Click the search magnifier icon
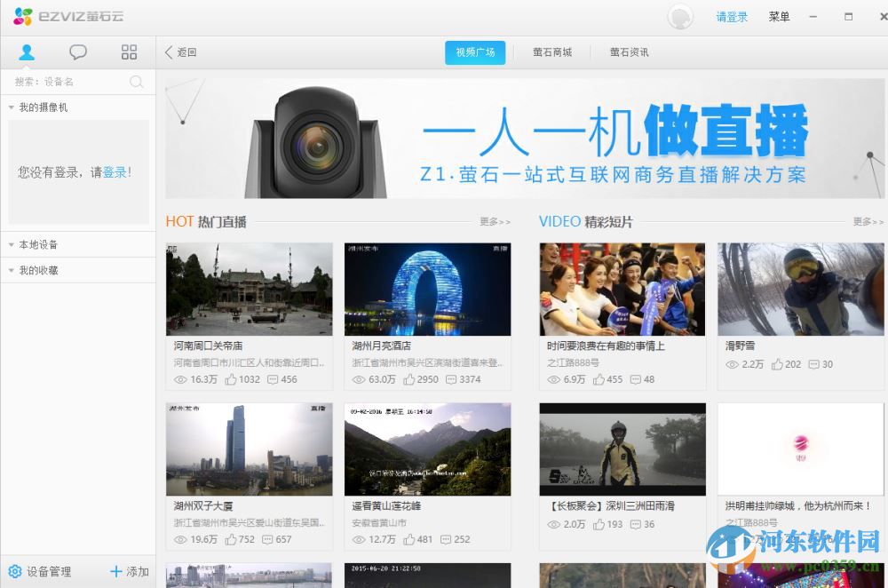The image size is (888, 588). [x=137, y=82]
